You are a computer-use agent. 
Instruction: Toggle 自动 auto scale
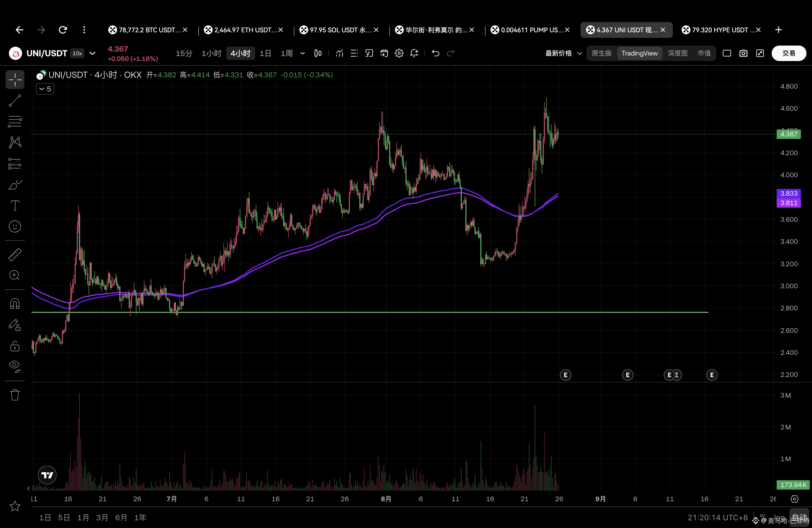click(x=799, y=518)
